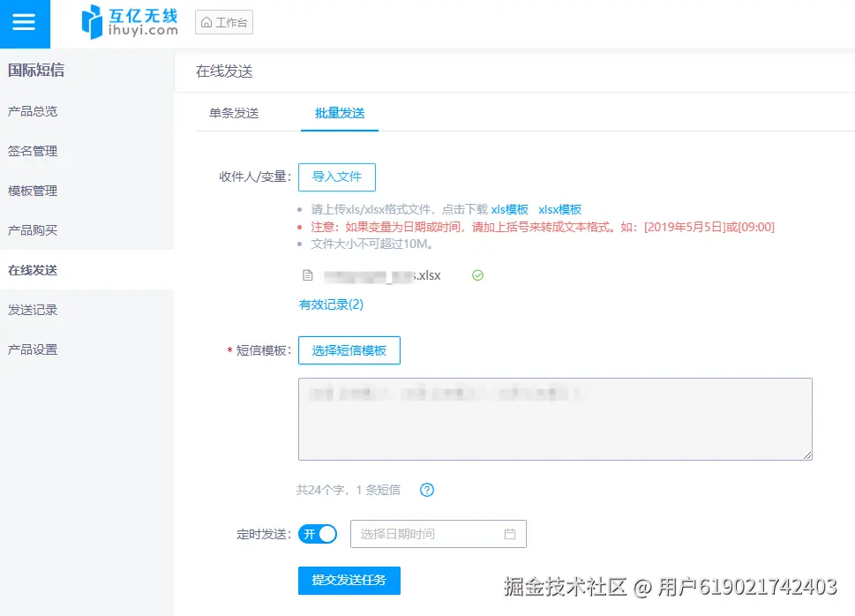Select the 批量发送 tab
This screenshot has height=616, width=855.
340,113
